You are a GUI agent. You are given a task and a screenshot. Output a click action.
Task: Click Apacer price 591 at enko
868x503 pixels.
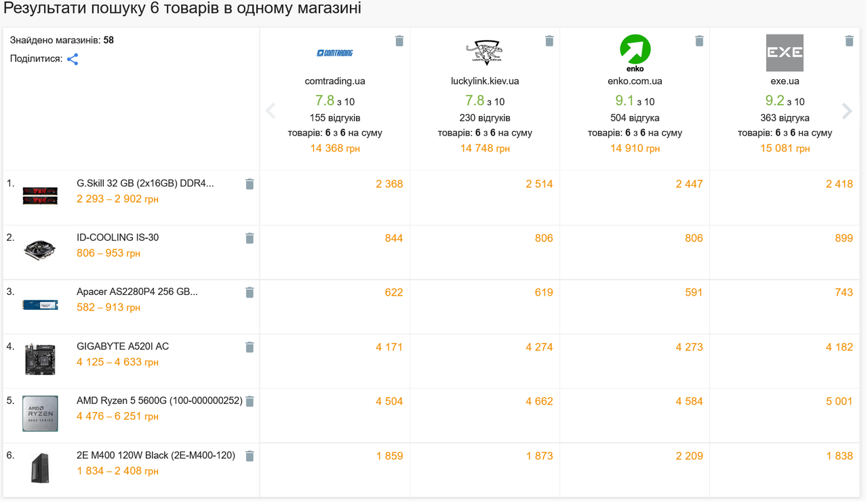pos(694,292)
